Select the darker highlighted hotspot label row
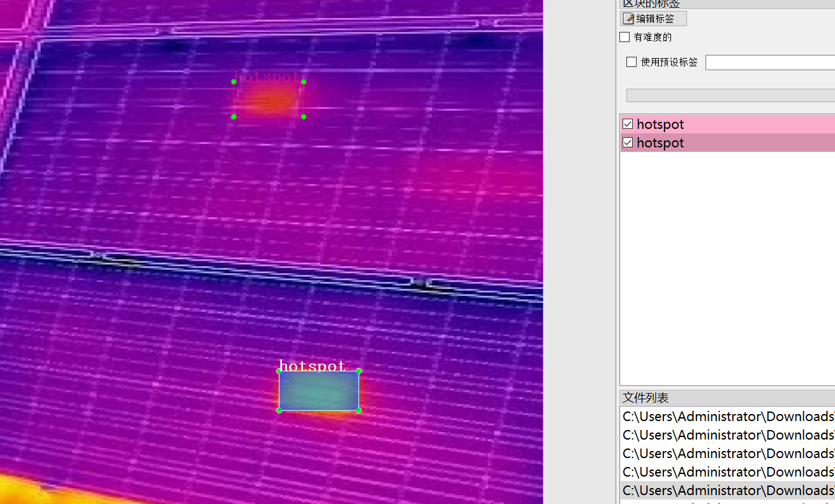 [x=728, y=142]
